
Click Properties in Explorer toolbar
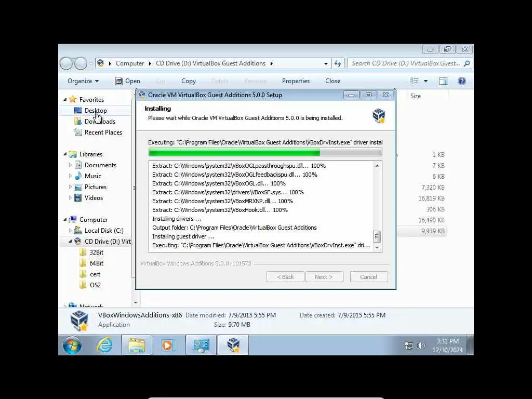[x=296, y=81]
